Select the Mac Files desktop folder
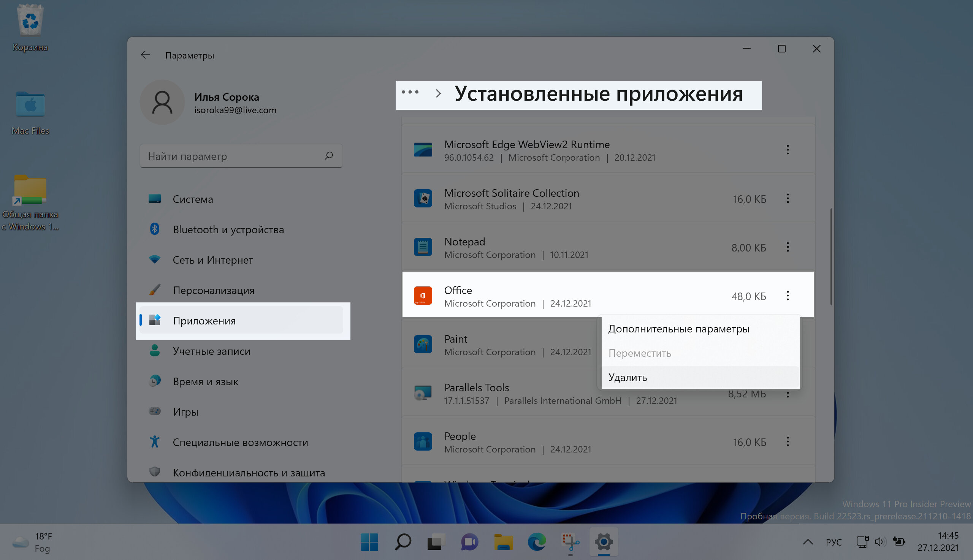Viewport: 973px width, 560px height. click(30, 113)
